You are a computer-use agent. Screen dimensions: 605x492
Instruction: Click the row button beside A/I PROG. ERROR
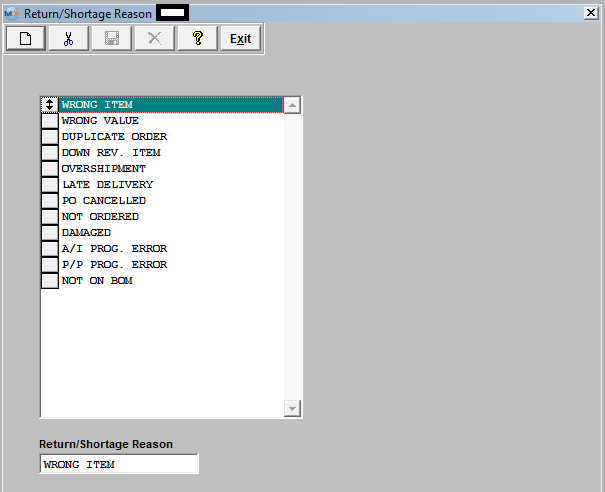[49, 249]
